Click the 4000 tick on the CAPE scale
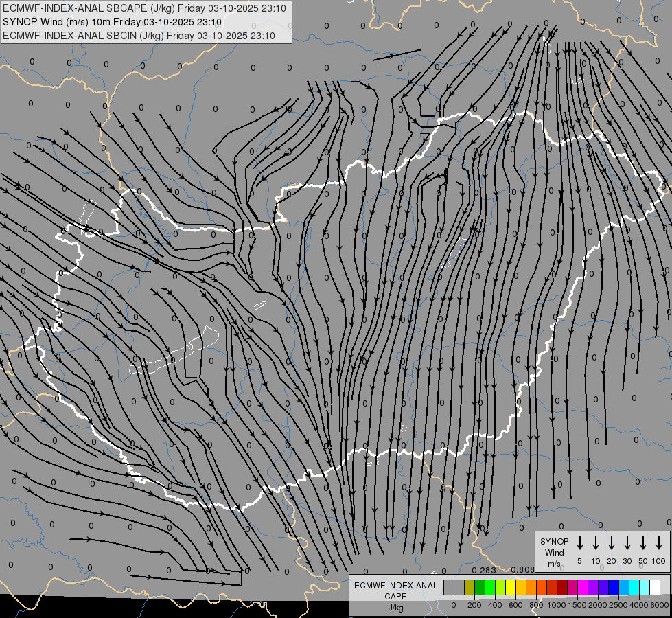This screenshot has height=618, width=672. coord(639,605)
